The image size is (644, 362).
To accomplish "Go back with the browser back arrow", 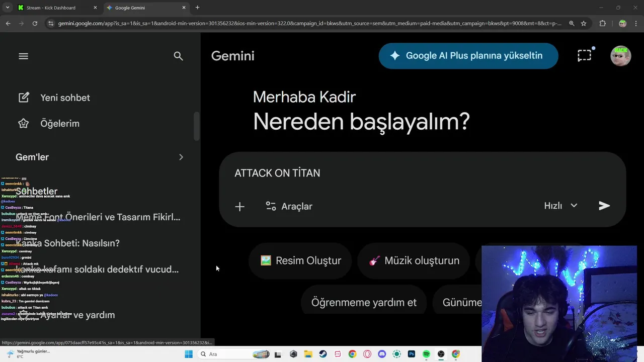I will pos(8,23).
